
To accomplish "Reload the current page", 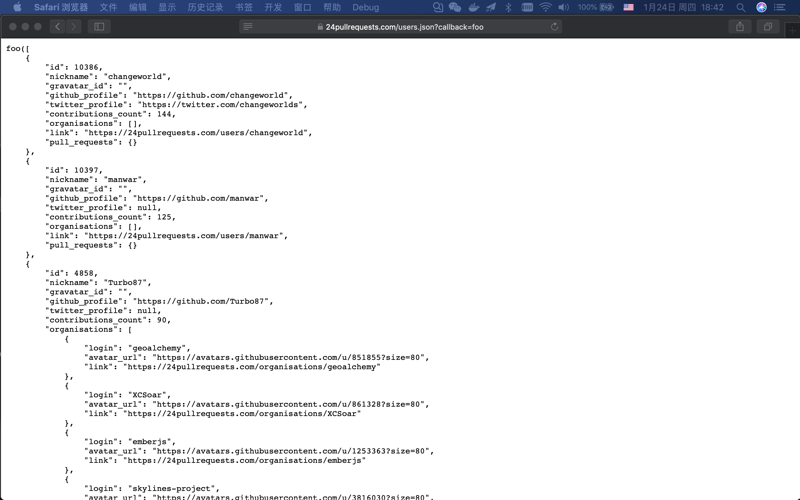I will point(554,27).
